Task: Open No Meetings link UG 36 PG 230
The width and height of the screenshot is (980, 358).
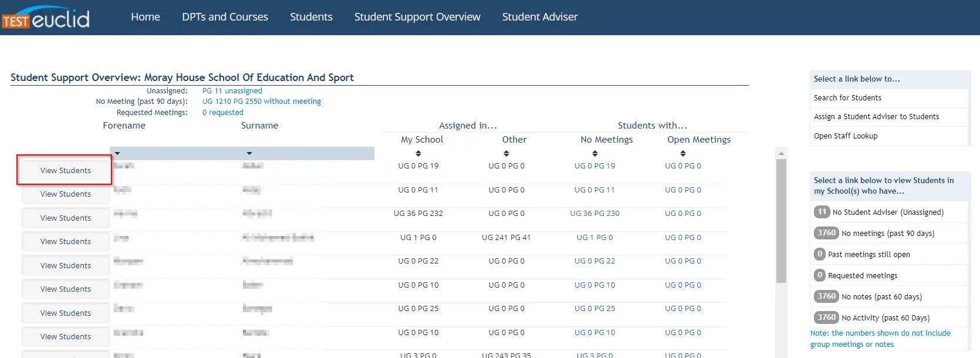Action: [595, 214]
